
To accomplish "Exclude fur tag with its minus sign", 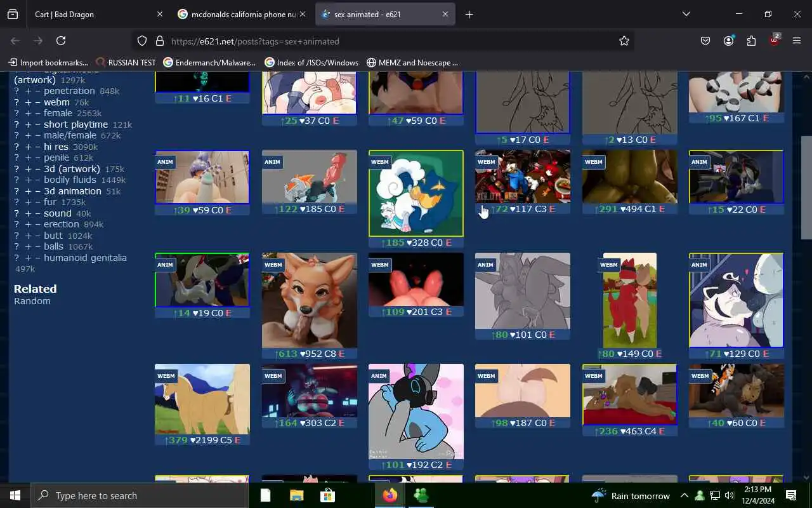I will click(x=37, y=202).
